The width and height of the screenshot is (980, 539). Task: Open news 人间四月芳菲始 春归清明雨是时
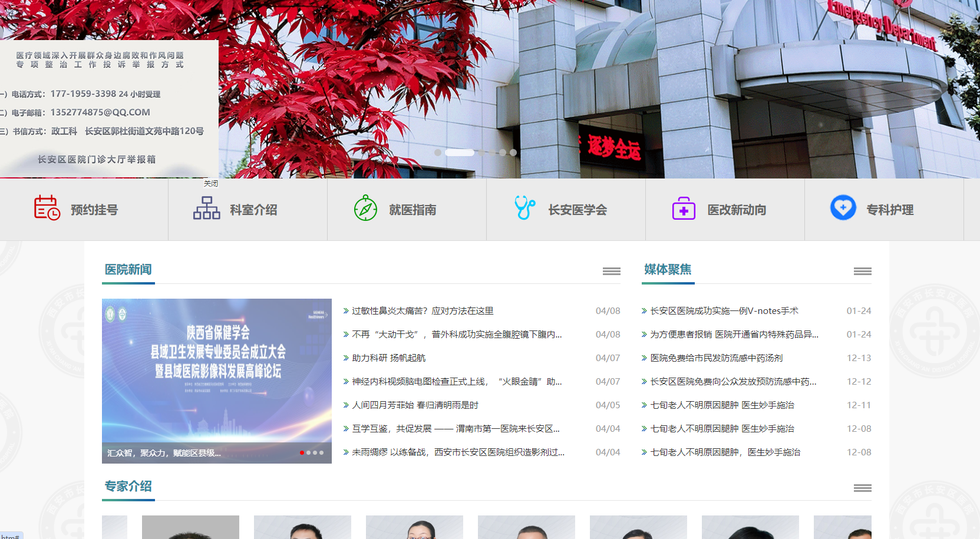415,405
